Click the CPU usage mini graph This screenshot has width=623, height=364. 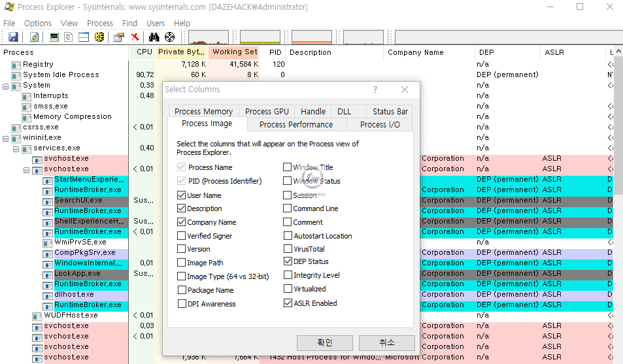pyautogui.click(x=209, y=37)
